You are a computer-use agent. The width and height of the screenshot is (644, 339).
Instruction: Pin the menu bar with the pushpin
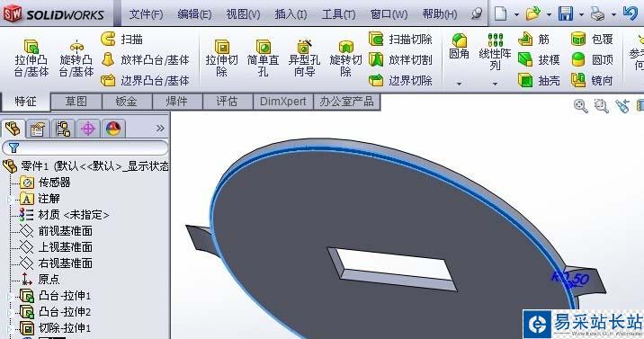(x=476, y=13)
